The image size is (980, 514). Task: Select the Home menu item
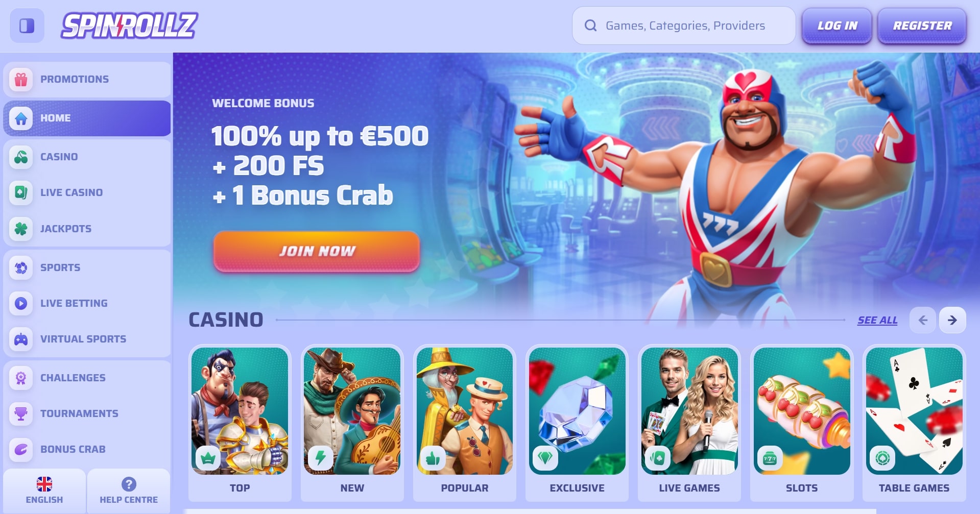87,118
